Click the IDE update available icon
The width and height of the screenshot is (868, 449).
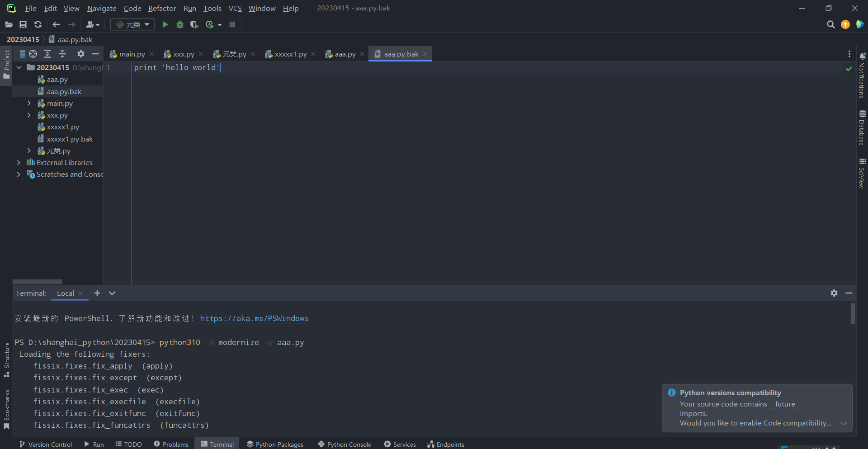pos(845,24)
